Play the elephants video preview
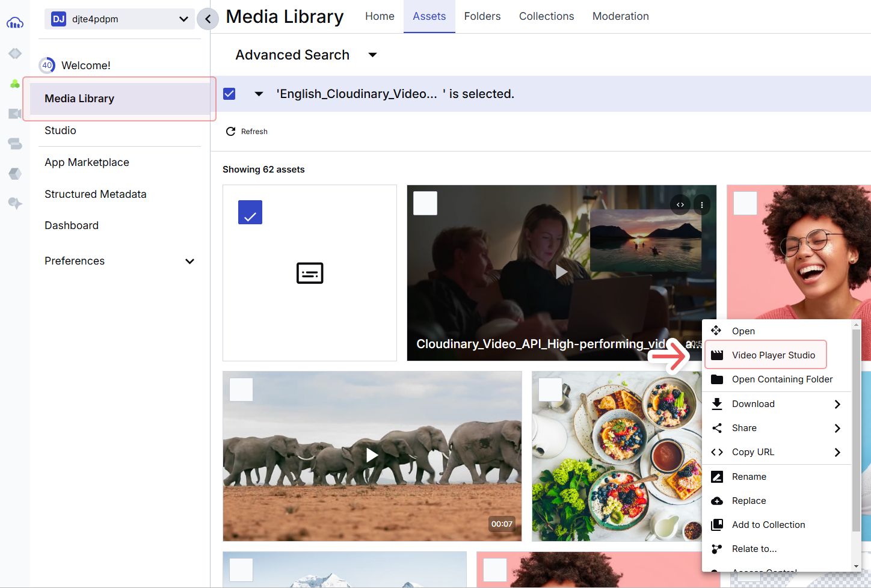The height and width of the screenshot is (588, 871). tap(372, 455)
